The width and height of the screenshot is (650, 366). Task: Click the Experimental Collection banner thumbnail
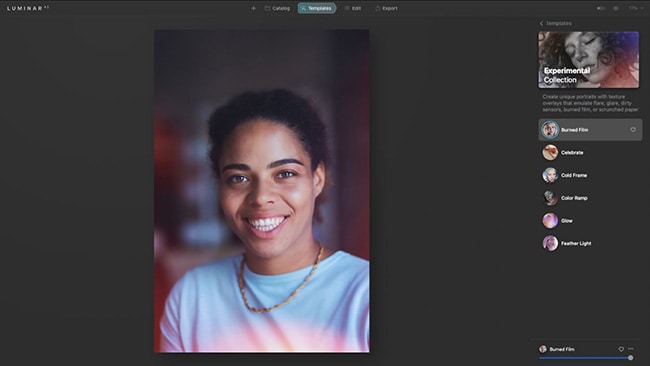click(589, 60)
